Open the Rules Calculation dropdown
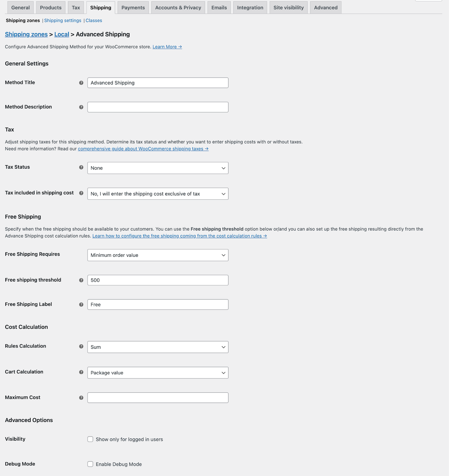Viewport: 449px width, 476px height. pos(158,347)
